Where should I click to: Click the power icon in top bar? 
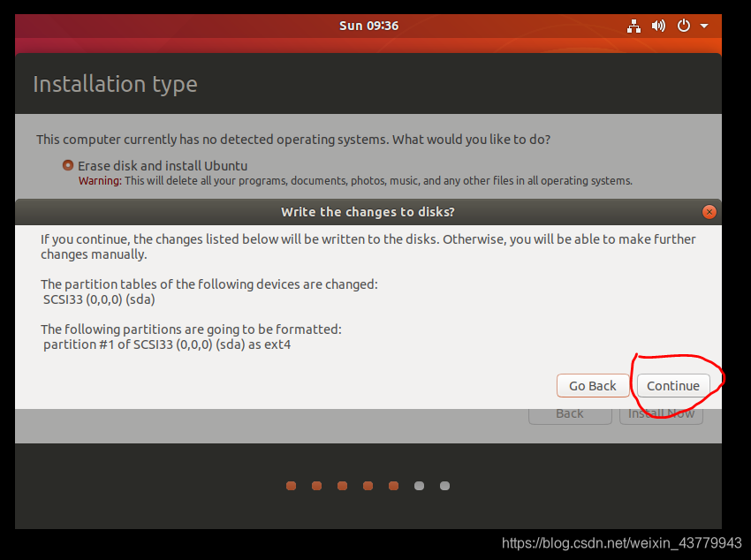pyautogui.click(x=684, y=26)
